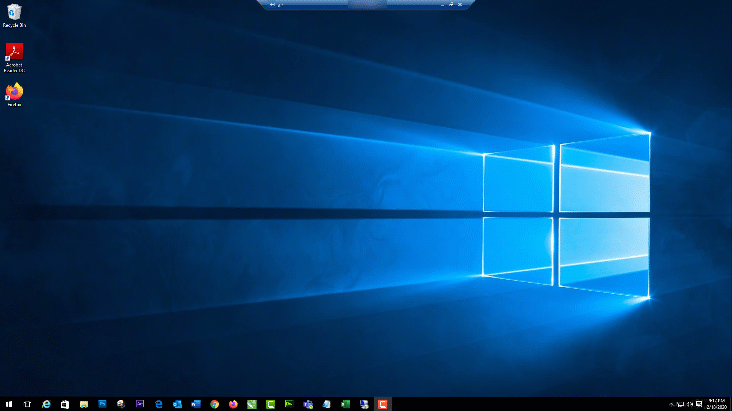Launch Firefox from the taskbar
This screenshot has width=732, height=411.
[233, 404]
